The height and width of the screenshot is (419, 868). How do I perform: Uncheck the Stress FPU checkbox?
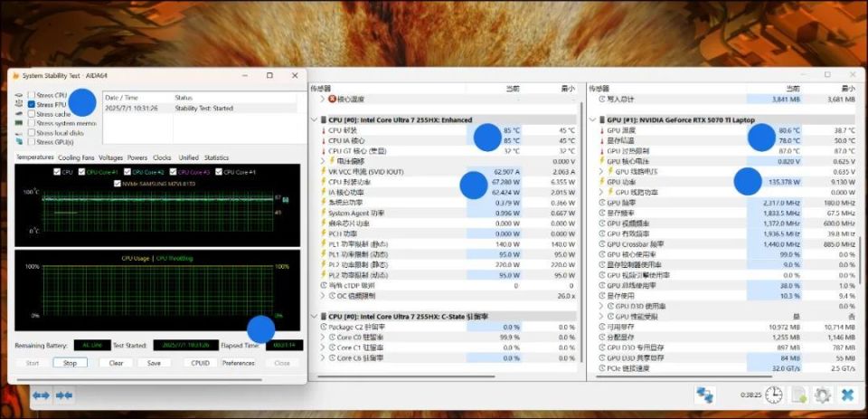pyautogui.click(x=32, y=104)
